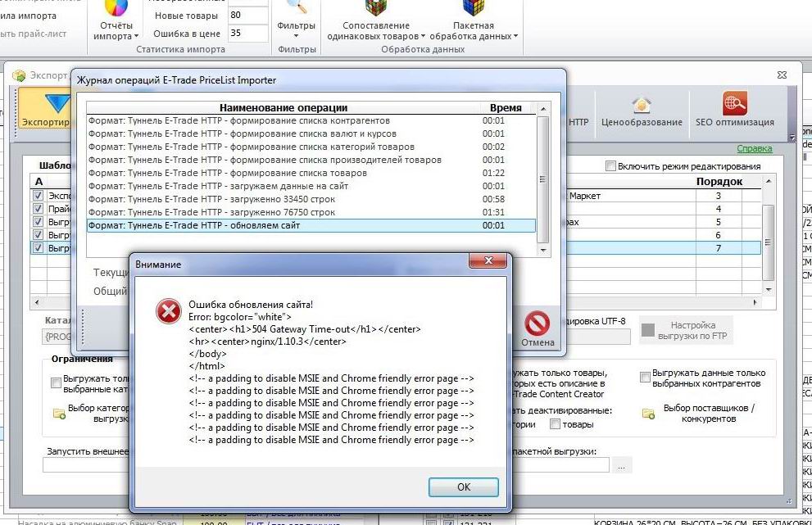Click the red error icon in the dialog
Image resolution: width=812 pixels, height=525 pixels.
(168, 312)
